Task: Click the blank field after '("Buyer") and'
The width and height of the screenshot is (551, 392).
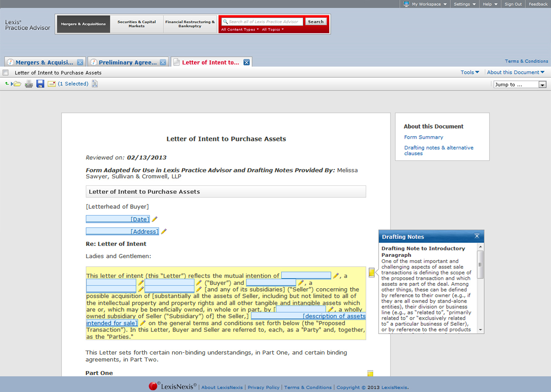Action: (271, 283)
